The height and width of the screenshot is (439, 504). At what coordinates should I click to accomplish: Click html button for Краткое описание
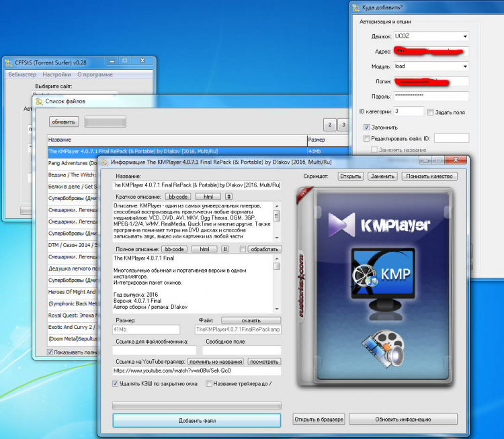(208, 197)
